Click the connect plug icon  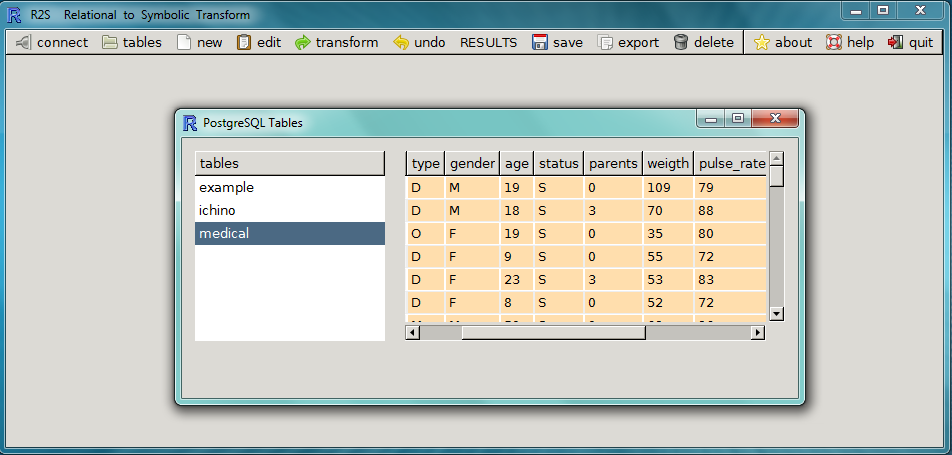pyautogui.click(x=23, y=43)
